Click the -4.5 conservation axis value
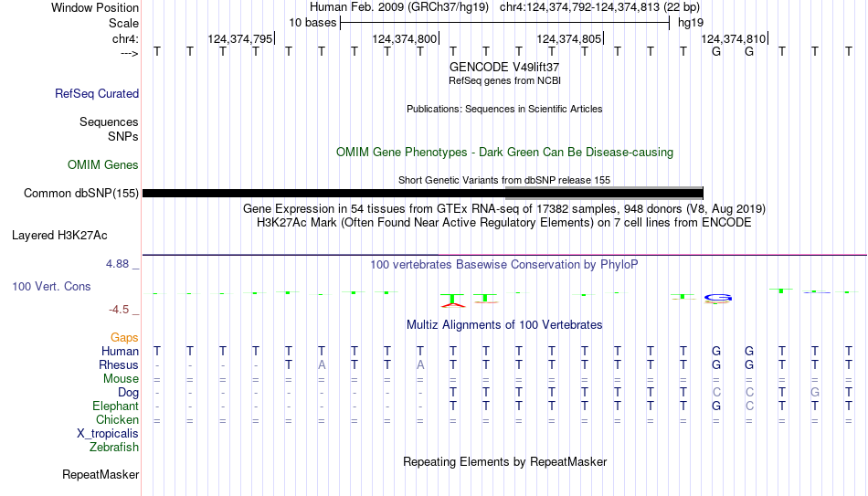This screenshot has height=496, width=868. click(x=119, y=310)
